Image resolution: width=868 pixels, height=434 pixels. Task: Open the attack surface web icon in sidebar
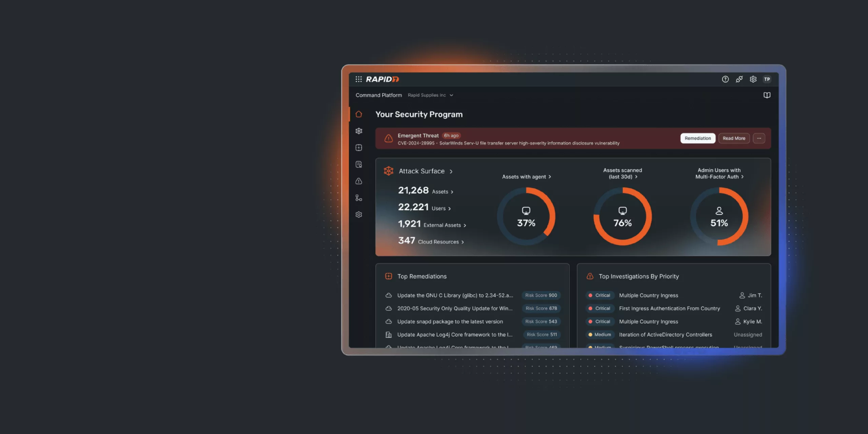click(x=359, y=131)
